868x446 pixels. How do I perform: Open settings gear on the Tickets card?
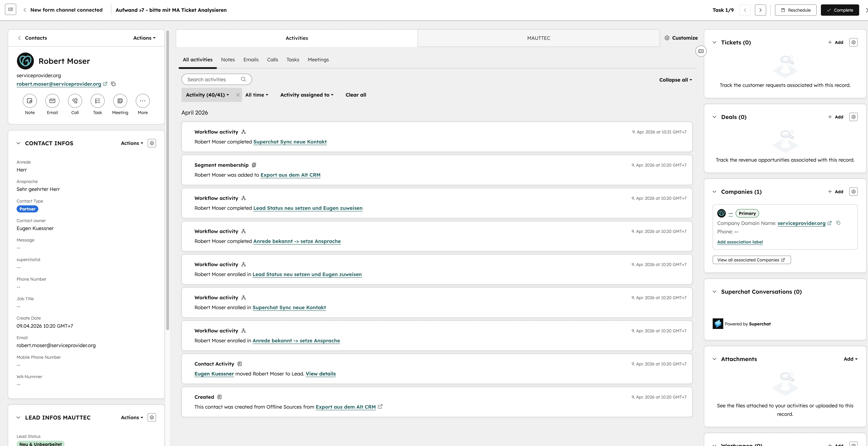(x=854, y=42)
